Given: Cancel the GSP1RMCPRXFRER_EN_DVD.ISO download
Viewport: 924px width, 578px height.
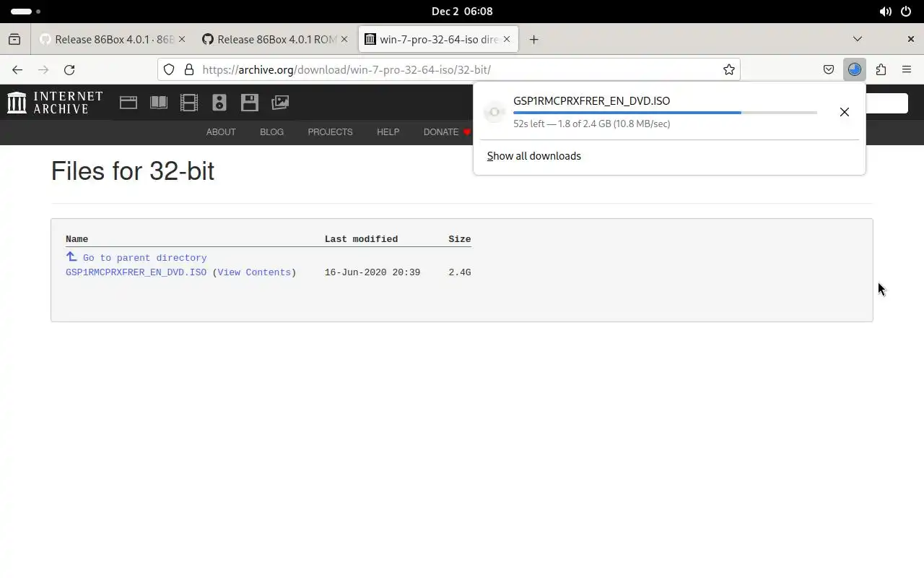Looking at the screenshot, I should [x=845, y=112].
